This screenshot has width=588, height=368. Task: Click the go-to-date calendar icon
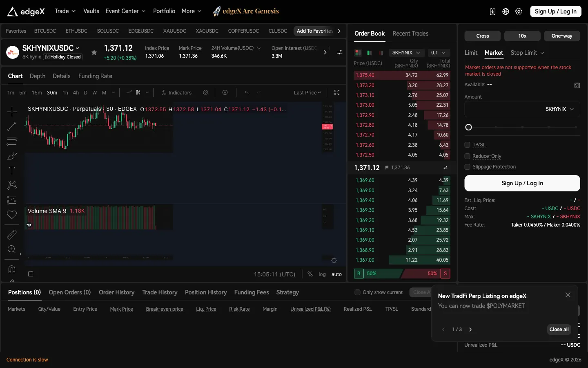pyautogui.click(x=31, y=274)
